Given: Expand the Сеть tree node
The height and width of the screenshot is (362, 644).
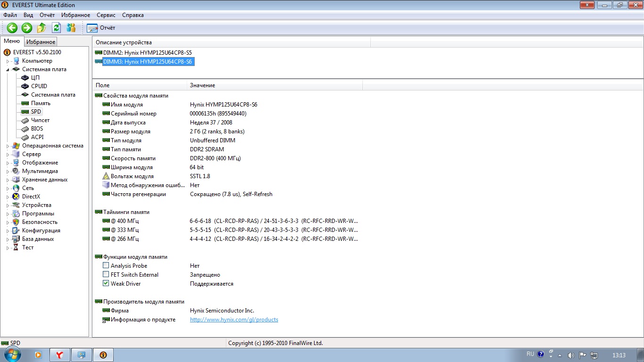Looking at the screenshot, I should click(8, 189).
